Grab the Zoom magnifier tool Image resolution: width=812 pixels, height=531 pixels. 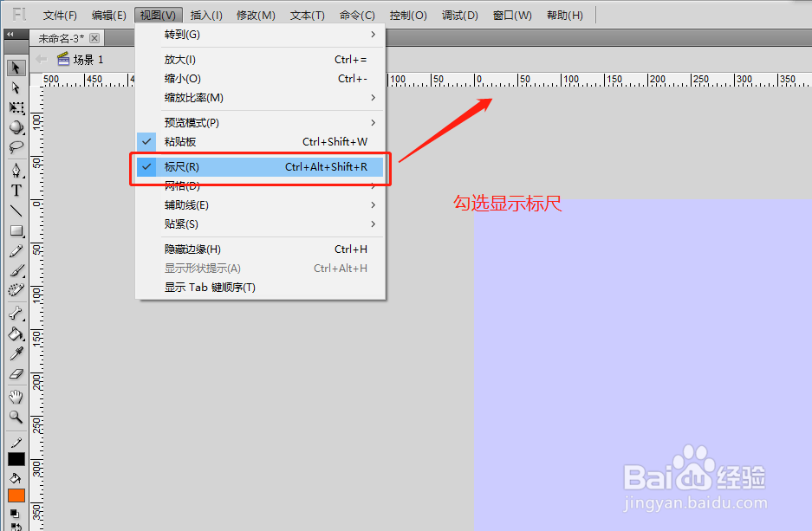click(x=16, y=417)
